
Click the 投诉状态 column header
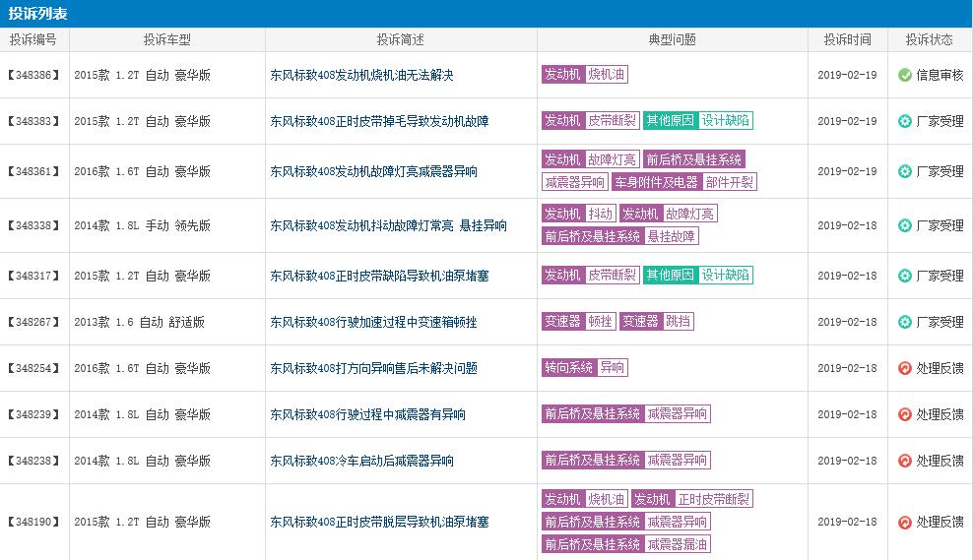929,39
